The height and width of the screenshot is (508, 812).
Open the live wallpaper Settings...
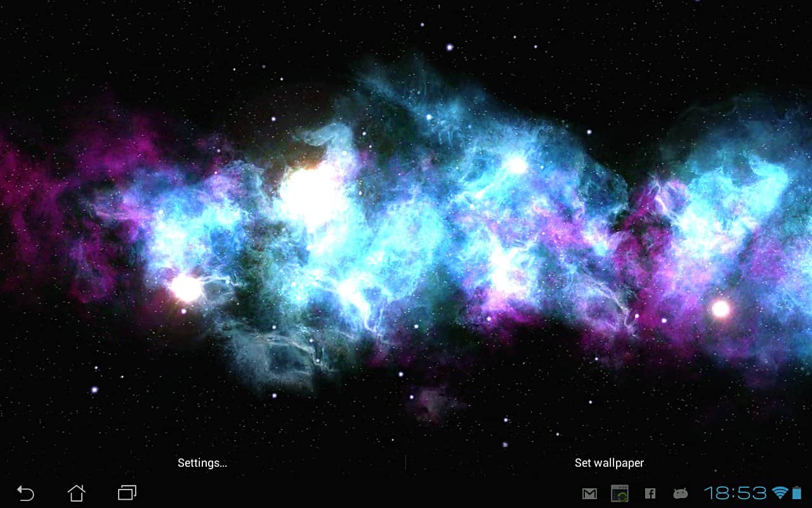pos(202,463)
